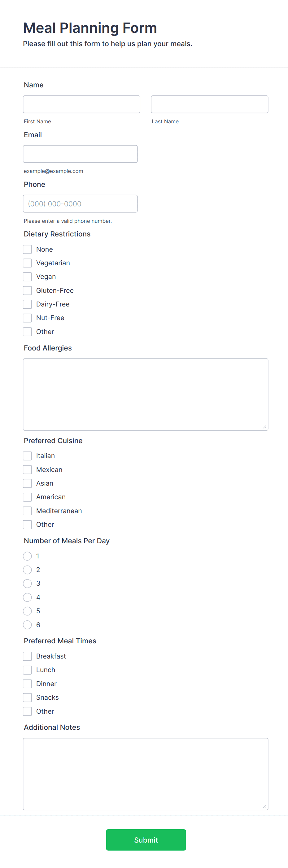Image resolution: width=288 pixels, height=868 pixels.
Task: Choose 1 meal per day
Action: (27, 556)
